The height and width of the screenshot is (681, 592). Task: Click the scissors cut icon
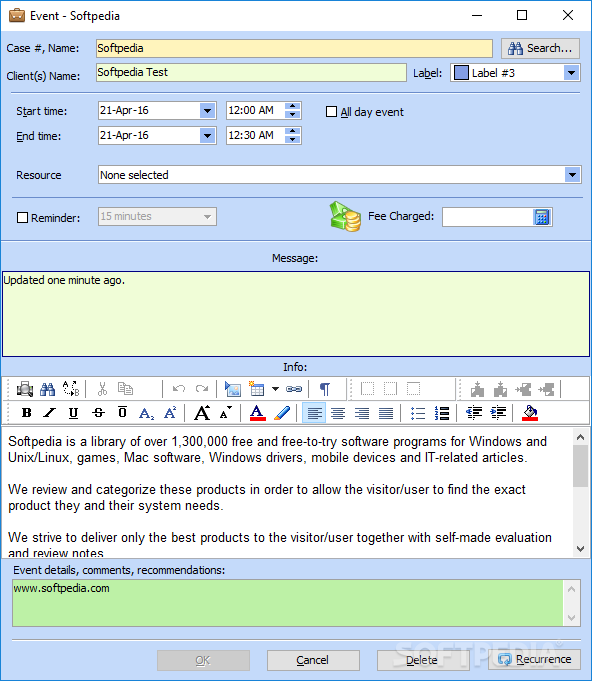pos(103,389)
